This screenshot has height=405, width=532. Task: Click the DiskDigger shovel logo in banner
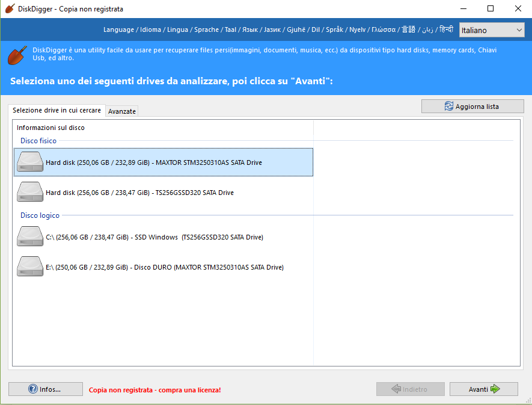(x=17, y=55)
